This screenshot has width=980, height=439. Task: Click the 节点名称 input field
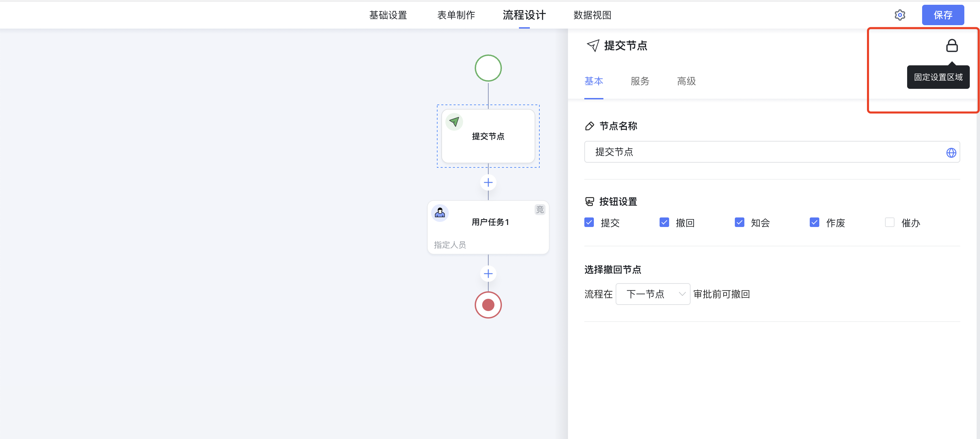coord(772,152)
